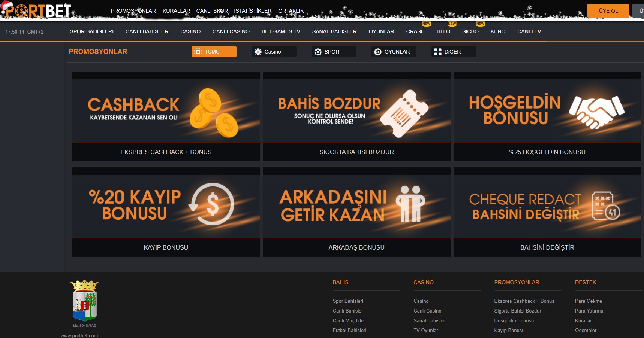This screenshot has width=644, height=338.
Task: Click the Diğer filter flag icon
Action: coord(437,52)
